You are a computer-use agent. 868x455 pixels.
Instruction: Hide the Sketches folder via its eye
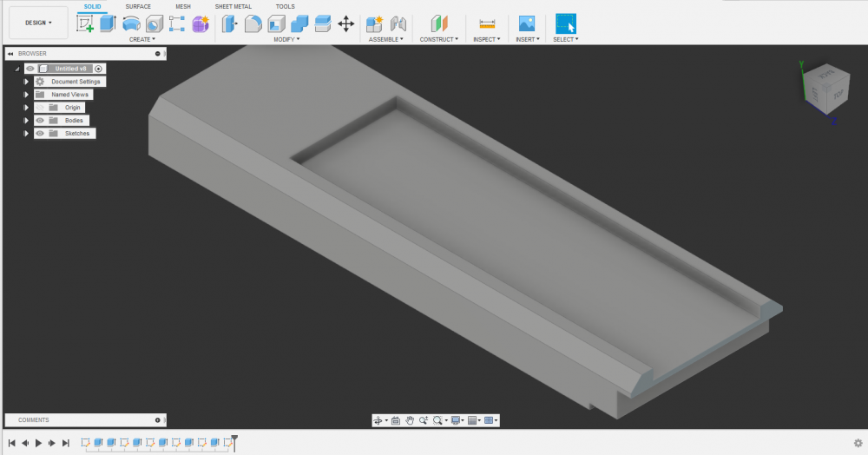point(40,134)
